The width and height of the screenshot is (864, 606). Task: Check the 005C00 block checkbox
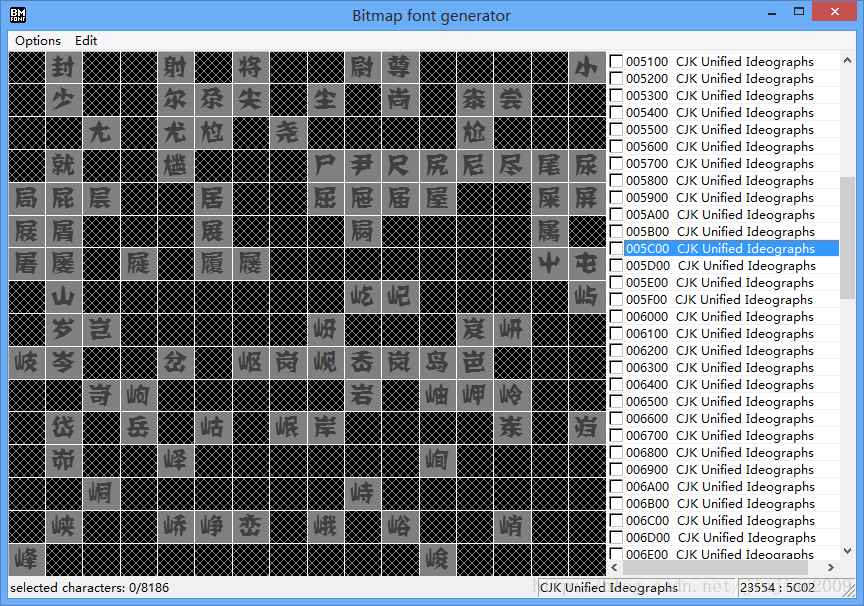(616, 248)
